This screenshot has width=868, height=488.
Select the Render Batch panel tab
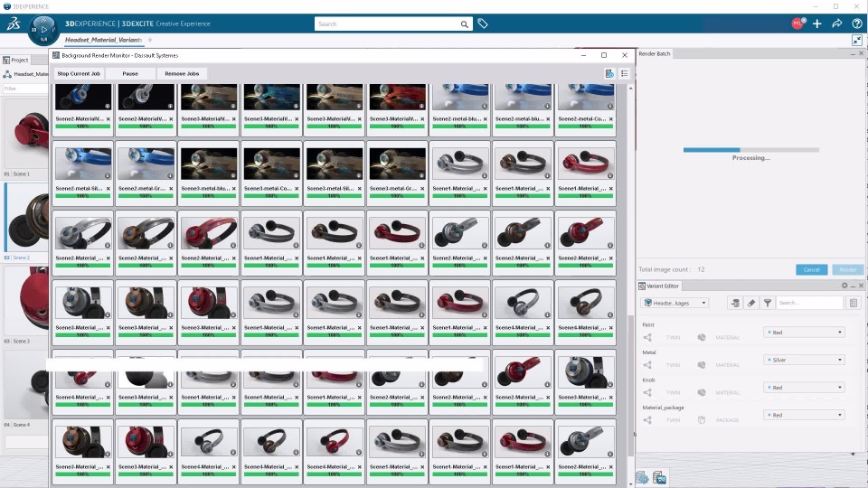[655, 53]
